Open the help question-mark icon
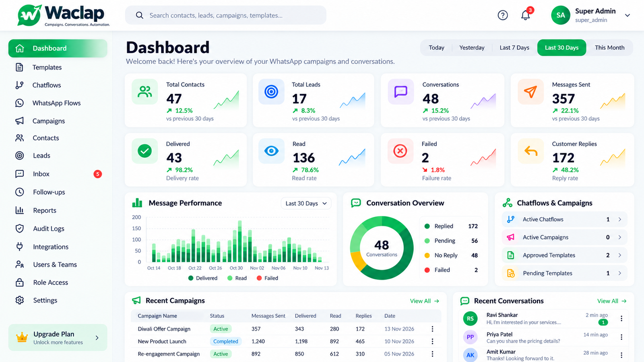The image size is (644, 362). click(503, 15)
